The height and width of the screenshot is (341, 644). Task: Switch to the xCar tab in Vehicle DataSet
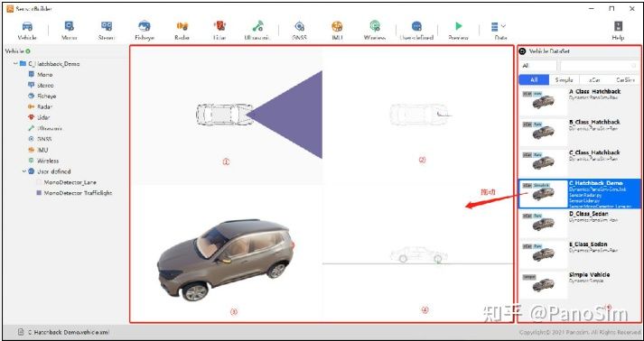[x=594, y=80]
